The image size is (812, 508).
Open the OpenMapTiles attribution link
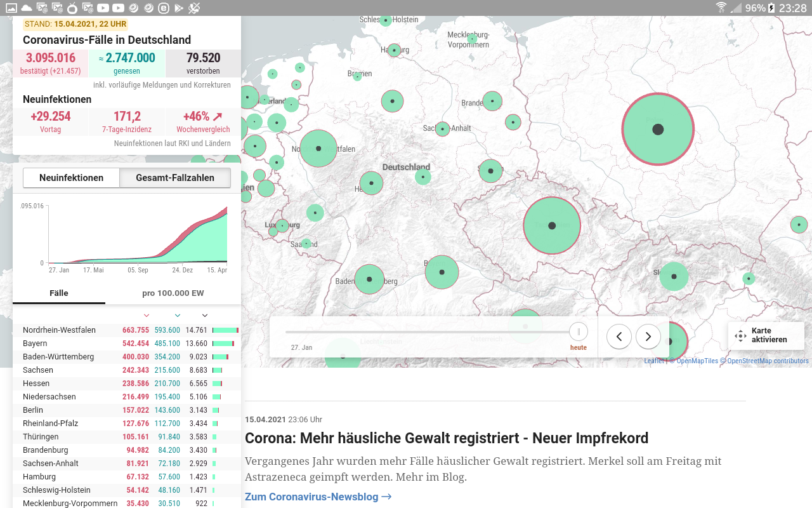point(697,361)
